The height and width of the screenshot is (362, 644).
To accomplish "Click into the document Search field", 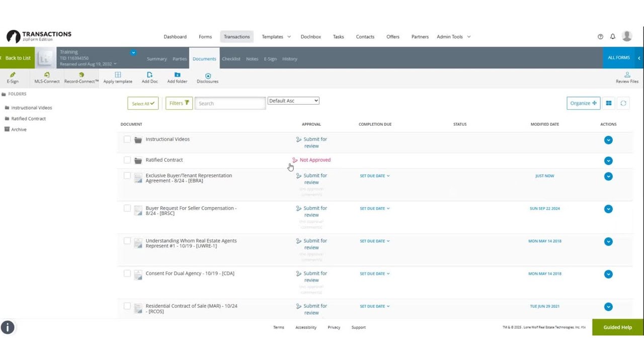I will [x=230, y=103].
